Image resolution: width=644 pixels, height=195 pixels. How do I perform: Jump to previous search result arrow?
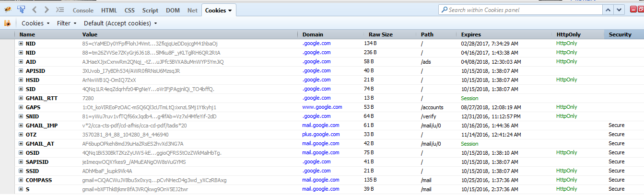point(608,10)
